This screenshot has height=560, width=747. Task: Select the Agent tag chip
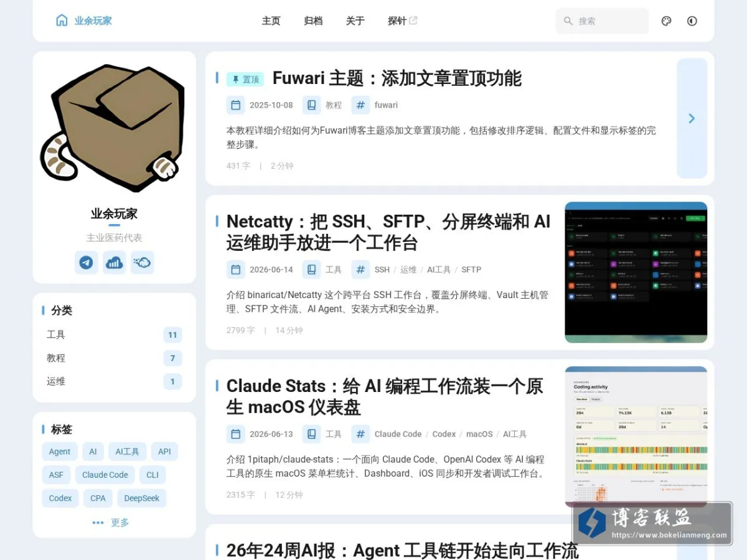pyautogui.click(x=60, y=452)
